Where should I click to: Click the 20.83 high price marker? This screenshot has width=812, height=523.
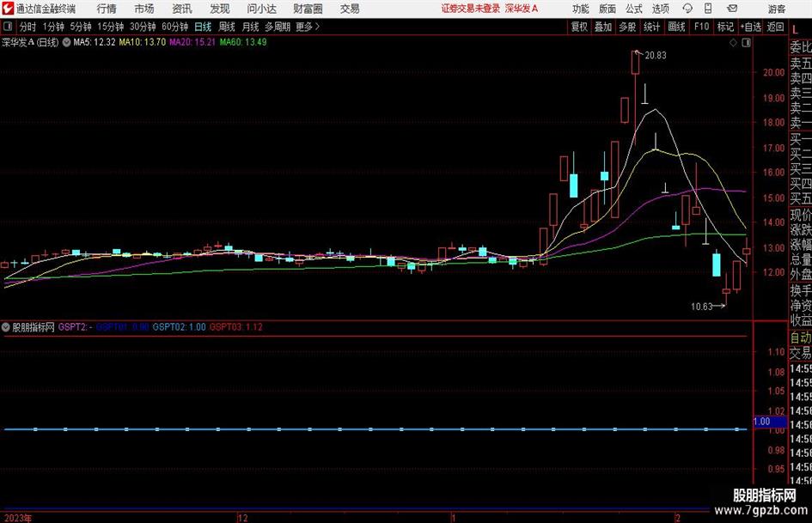pyautogui.click(x=656, y=56)
